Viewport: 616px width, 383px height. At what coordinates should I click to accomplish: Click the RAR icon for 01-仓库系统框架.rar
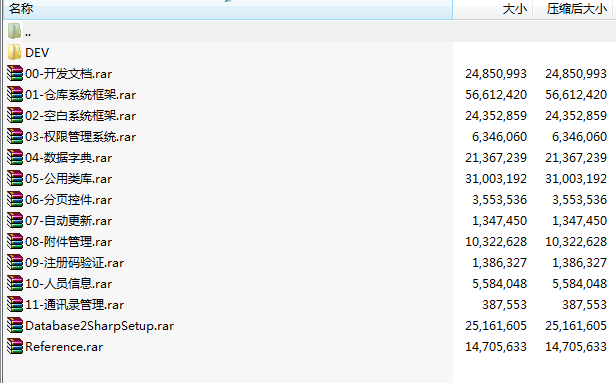coord(15,94)
